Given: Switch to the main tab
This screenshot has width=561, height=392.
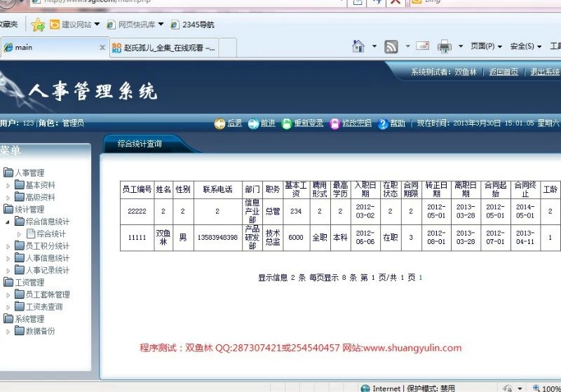Looking at the screenshot, I should (55, 48).
